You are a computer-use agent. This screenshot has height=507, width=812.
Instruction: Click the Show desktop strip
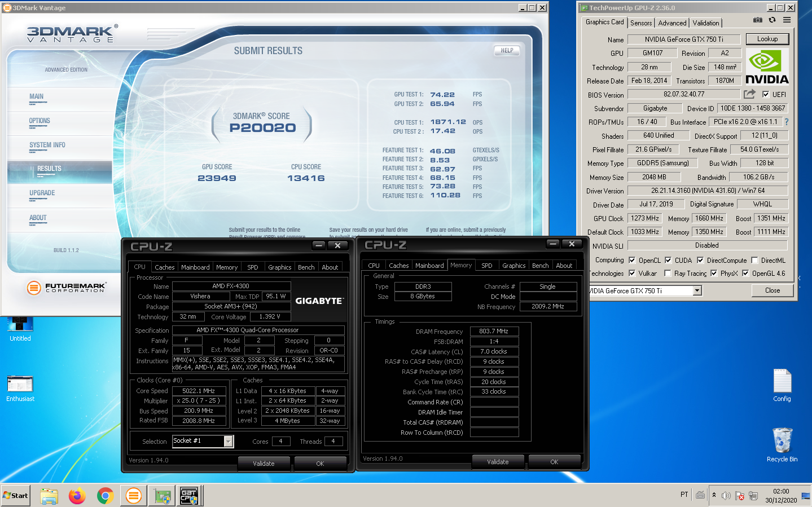[806, 496]
